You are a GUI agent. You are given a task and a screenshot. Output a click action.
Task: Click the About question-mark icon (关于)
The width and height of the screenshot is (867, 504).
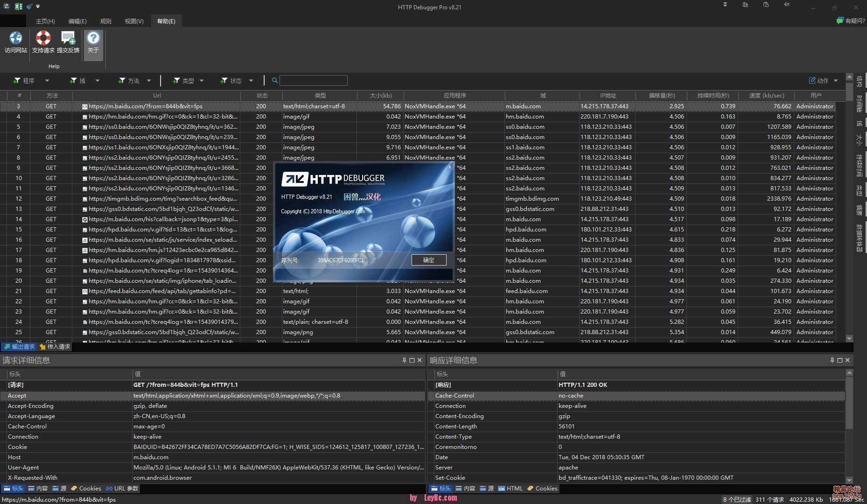pyautogui.click(x=93, y=38)
